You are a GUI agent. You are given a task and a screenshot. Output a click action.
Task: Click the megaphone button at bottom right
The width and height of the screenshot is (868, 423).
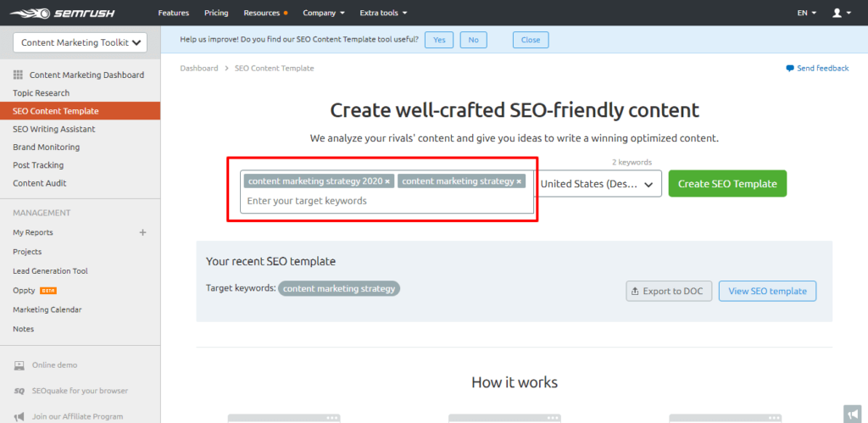pyautogui.click(x=851, y=414)
